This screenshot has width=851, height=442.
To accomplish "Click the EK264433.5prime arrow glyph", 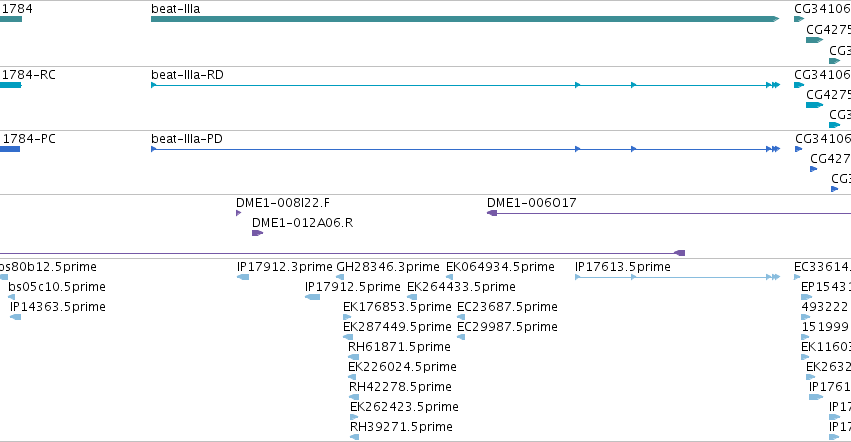I will coord(412,297).
